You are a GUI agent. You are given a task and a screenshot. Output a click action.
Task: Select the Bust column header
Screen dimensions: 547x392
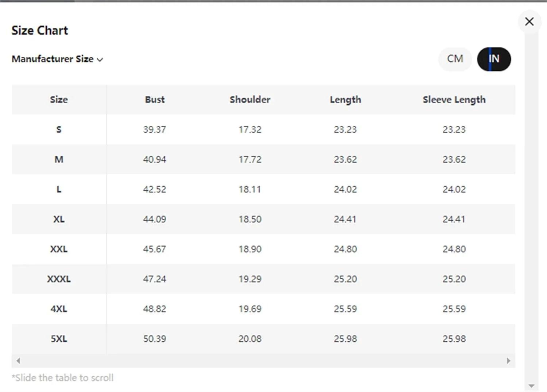tap(155, 100)
